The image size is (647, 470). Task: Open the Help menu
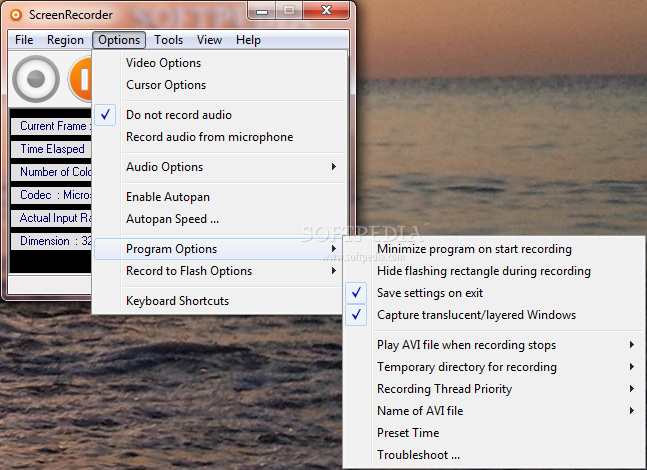click(248, 40)
